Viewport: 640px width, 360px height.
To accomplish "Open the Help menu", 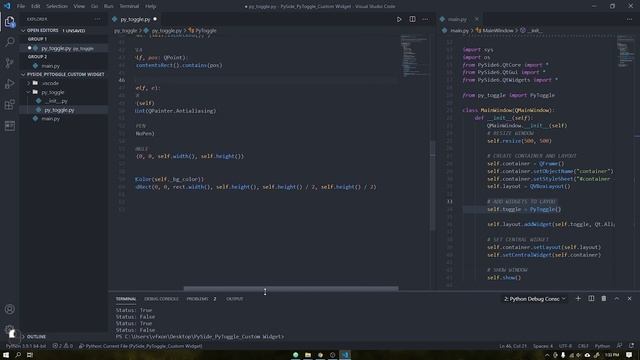I will 151,6.
